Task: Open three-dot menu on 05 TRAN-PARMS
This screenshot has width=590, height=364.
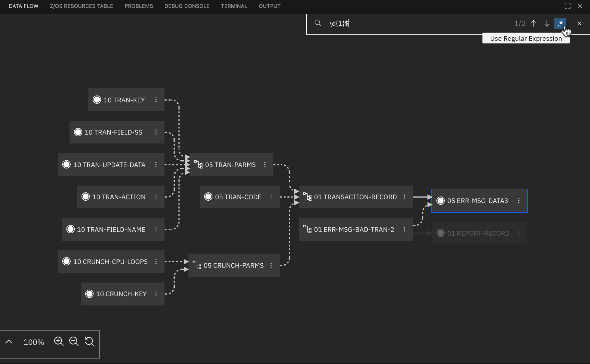Action: click(x=265, y=165)
